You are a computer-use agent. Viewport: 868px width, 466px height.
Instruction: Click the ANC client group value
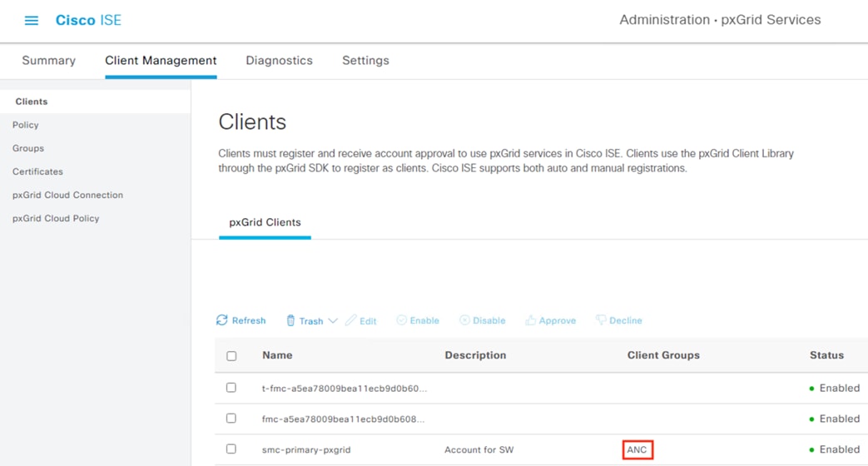(x=637, y=450)
